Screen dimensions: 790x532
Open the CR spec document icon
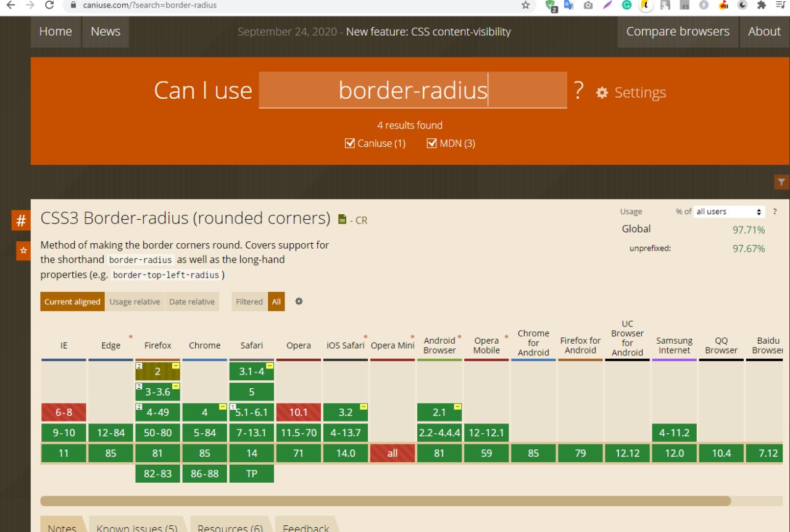pyautogui.click(x=343, y=219)
